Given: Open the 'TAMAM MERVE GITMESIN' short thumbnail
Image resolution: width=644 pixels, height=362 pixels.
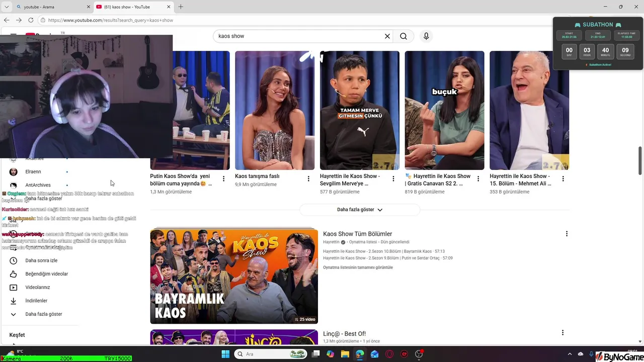Looking at the screenshot, I should pos(360,110).
